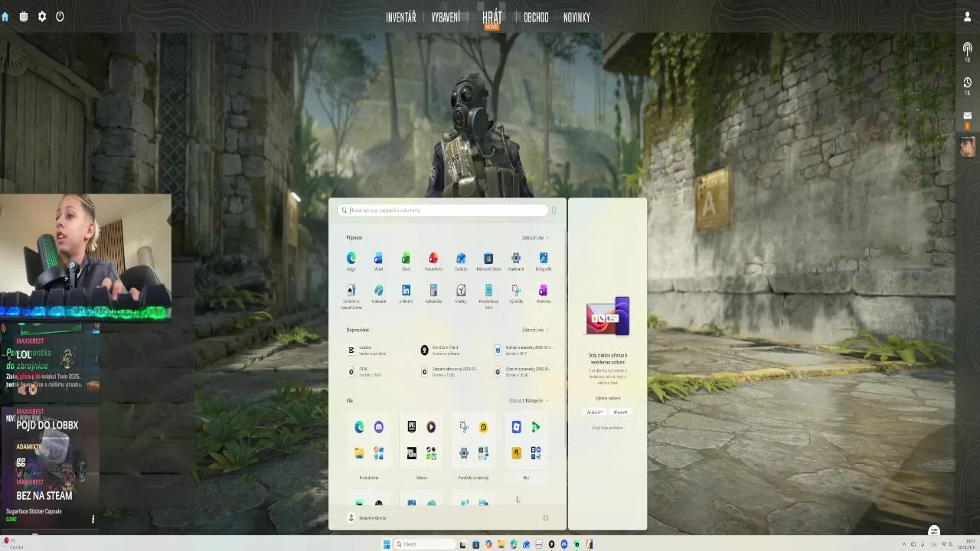The height and width of the screenshot is (551, 980).
Task: Click the Windows Start button on taskbar
Action: click(387, 544)
